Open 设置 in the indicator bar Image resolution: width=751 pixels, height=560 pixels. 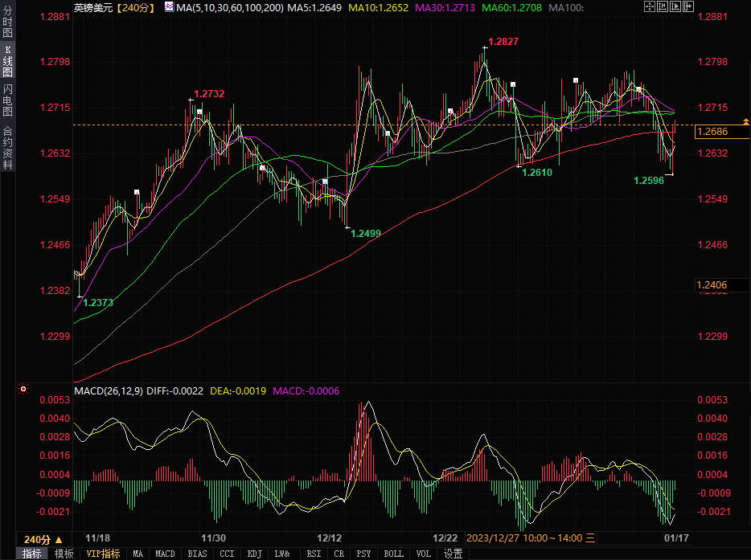tap(453, 554)
